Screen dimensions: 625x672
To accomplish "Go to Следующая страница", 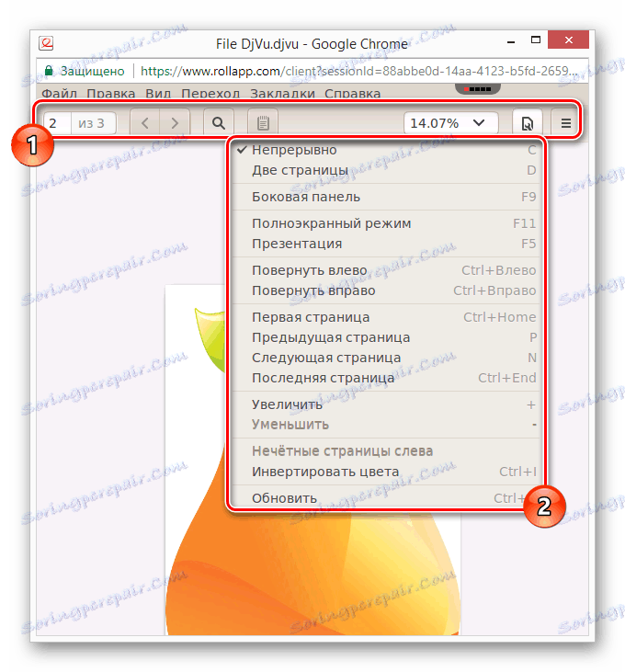I will (385, 358).
